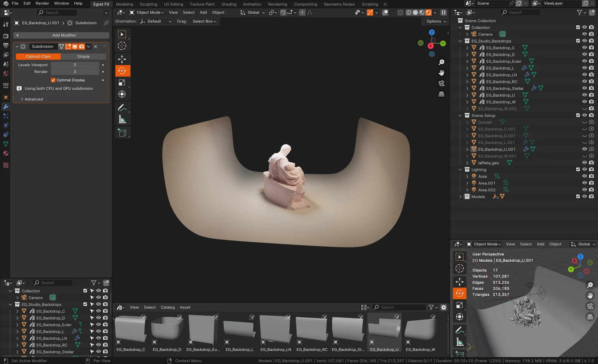Toggle the Optimal Display checkbox
Image resolution: width=598 pixels, height=364 pixels.
[x=53, y=80]
